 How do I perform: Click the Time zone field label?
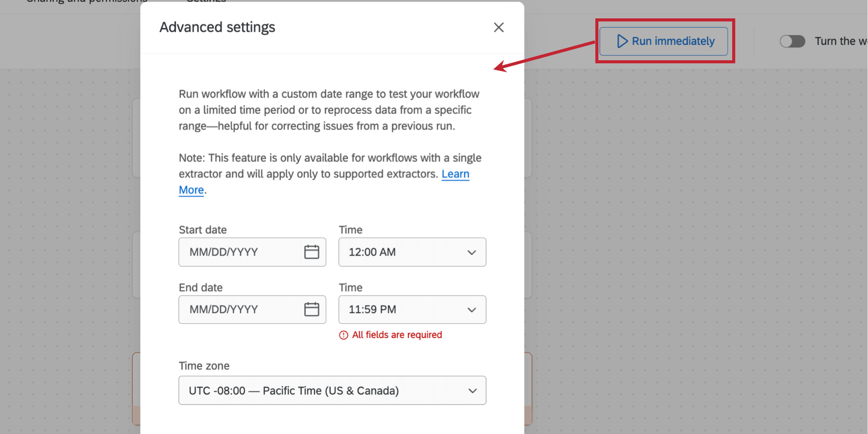point(204,366)
